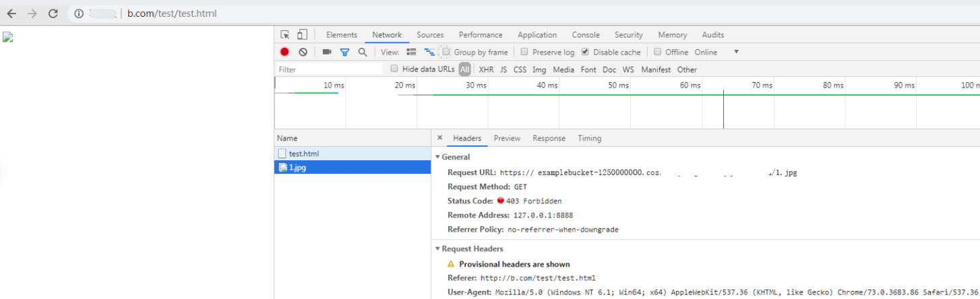Click the no-referrer-when-downgrade policy value

(563, 230)
